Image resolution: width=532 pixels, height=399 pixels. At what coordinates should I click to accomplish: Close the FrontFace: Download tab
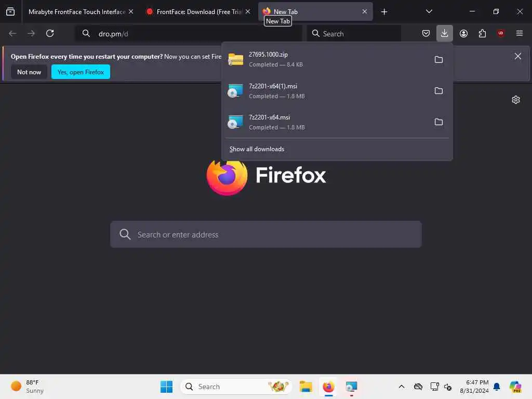248,11
